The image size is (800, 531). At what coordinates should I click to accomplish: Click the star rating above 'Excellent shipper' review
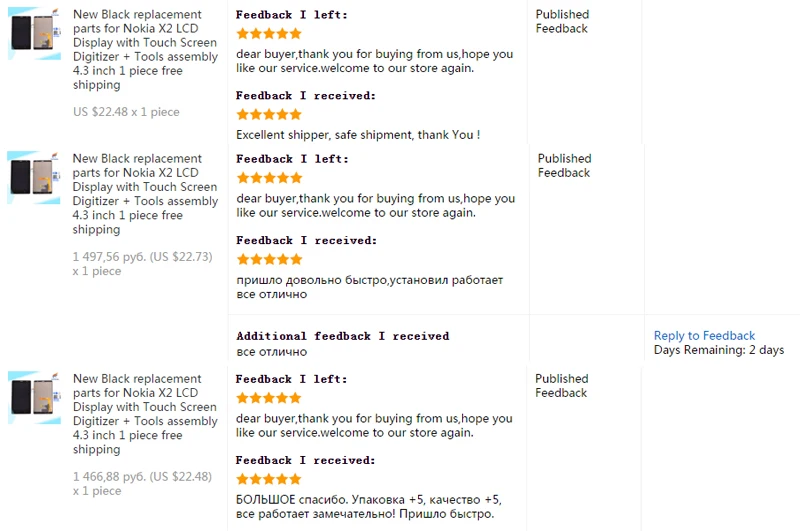(269, 115)
